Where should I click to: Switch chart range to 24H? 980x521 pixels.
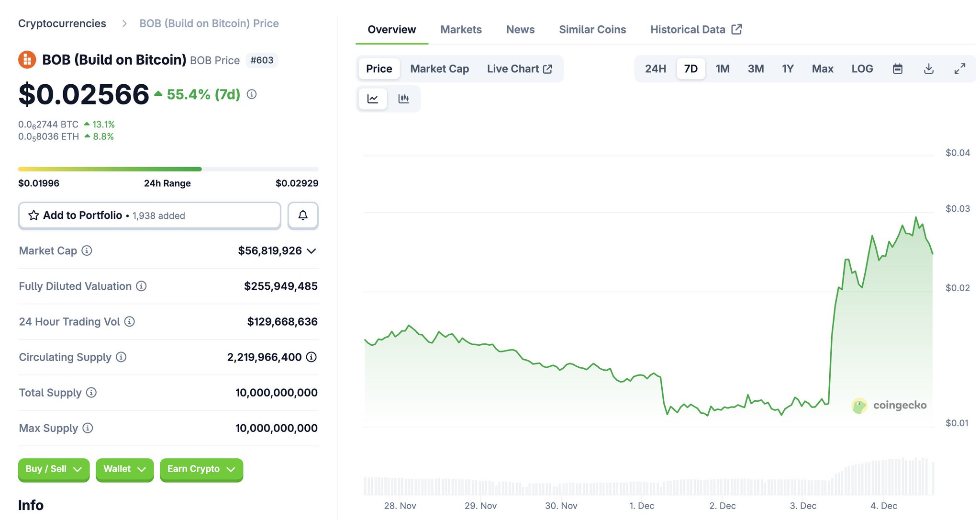[x=655, y=69]
